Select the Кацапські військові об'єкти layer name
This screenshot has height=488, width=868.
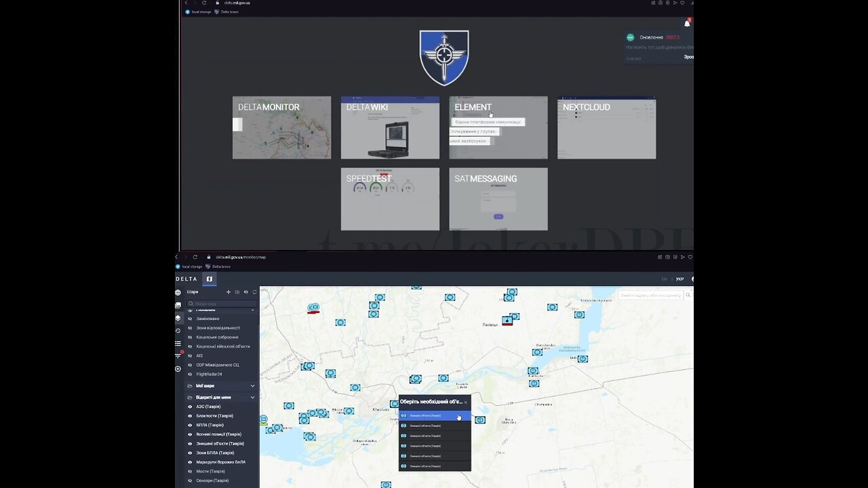pos(223,346)
